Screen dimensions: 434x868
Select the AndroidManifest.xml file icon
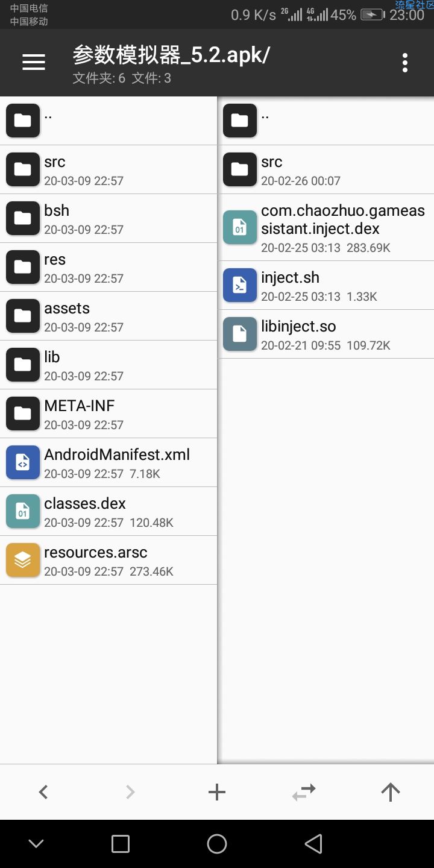pos(23,462)
